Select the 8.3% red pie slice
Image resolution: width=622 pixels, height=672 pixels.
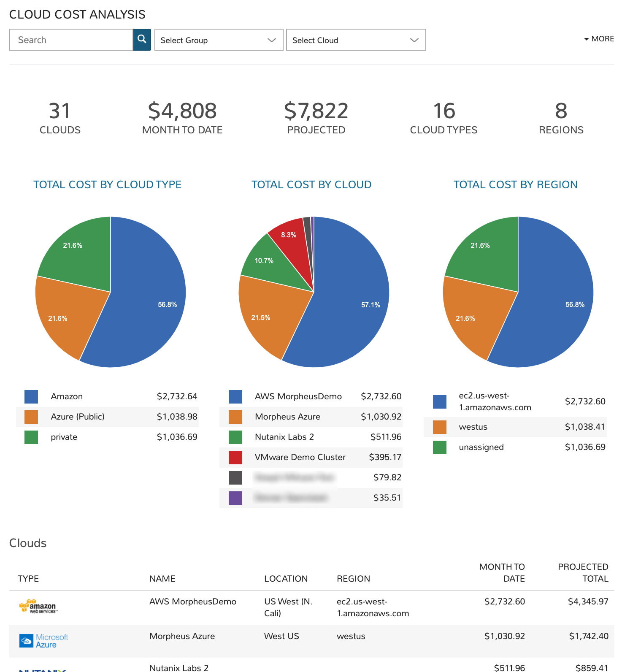point(289,241)
